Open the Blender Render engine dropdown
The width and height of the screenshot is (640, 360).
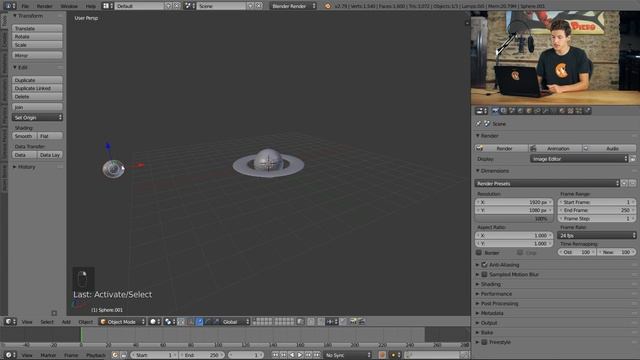(293, 6)
